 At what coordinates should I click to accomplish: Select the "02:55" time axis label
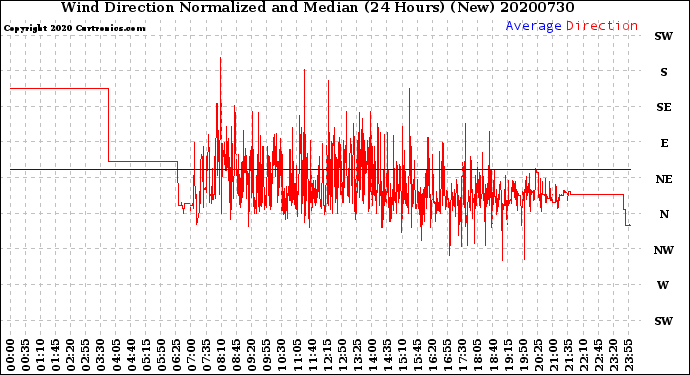[86, 355]
